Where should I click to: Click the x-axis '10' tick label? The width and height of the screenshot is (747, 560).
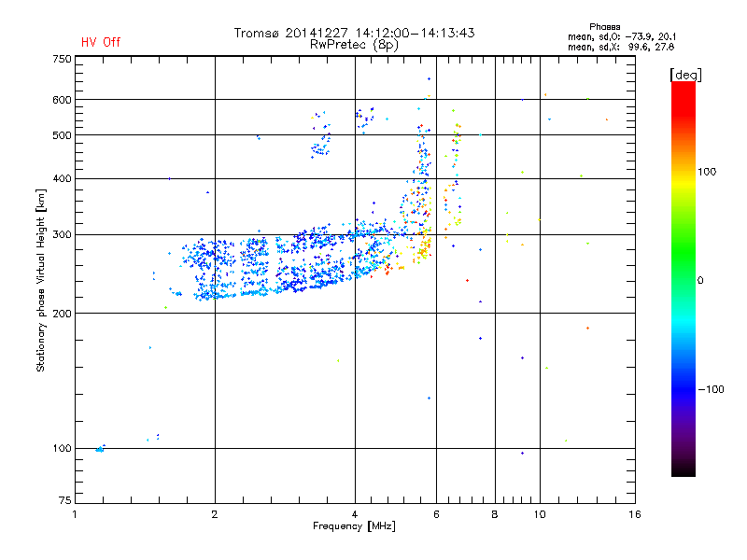coord(540,514)
